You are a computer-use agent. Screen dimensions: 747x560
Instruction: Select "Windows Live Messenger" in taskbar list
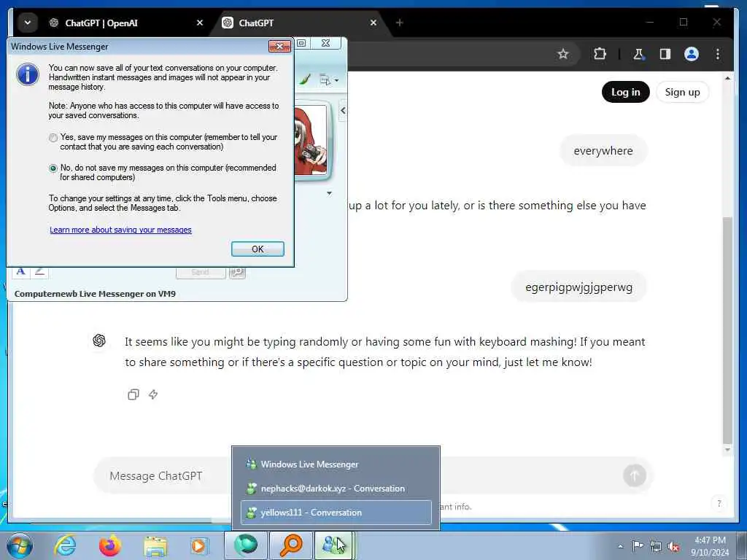pos(336,464)
